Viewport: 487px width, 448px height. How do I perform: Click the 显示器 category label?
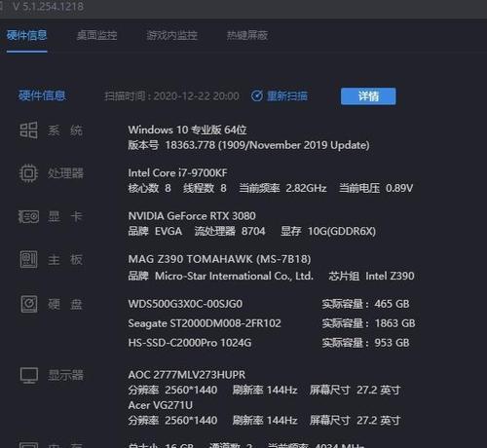tap(65, 375)
